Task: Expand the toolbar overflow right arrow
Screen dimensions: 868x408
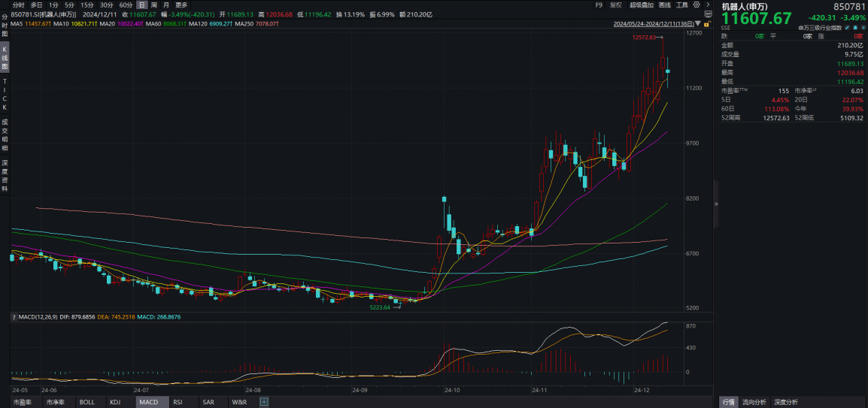Action: click(707, 5)
